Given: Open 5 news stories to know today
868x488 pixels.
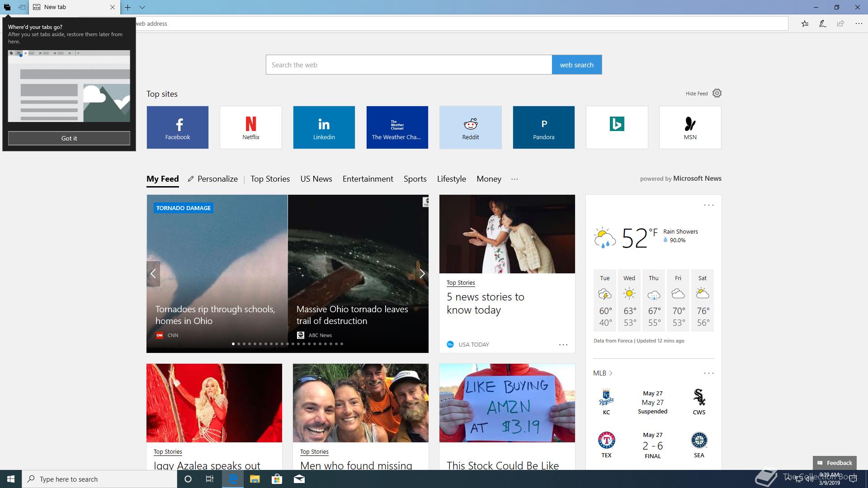Looking at the screenshot, I should tap(486, 303).
